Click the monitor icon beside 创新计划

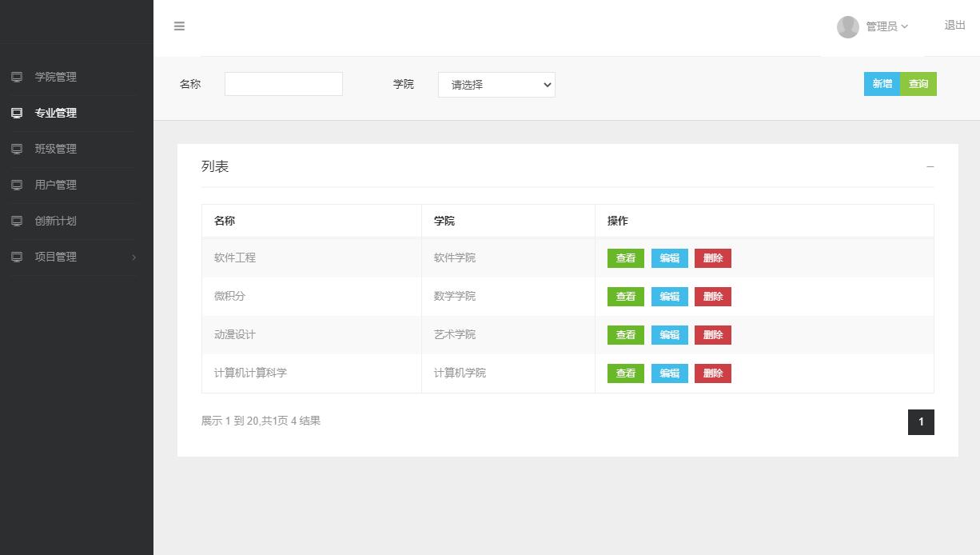(x=15, y=221)
